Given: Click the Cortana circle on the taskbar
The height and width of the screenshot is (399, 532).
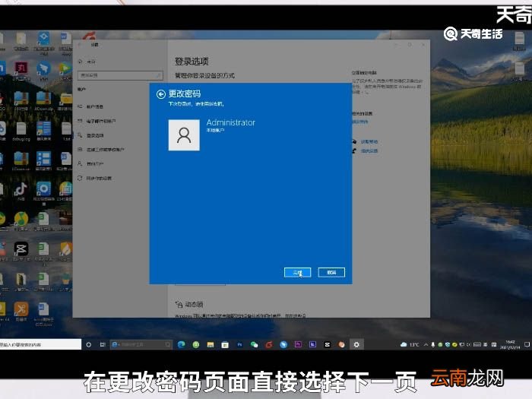Looking at the screenshot, I should pyautogui.click(x=89, y=345).
